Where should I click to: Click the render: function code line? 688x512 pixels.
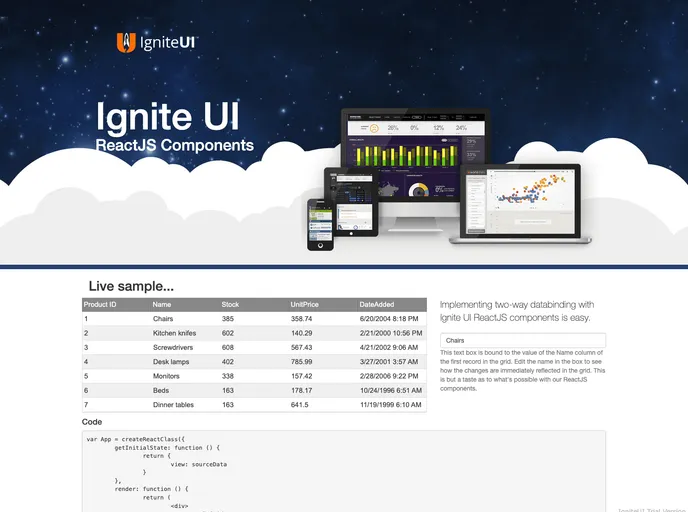tap(151, 489)
